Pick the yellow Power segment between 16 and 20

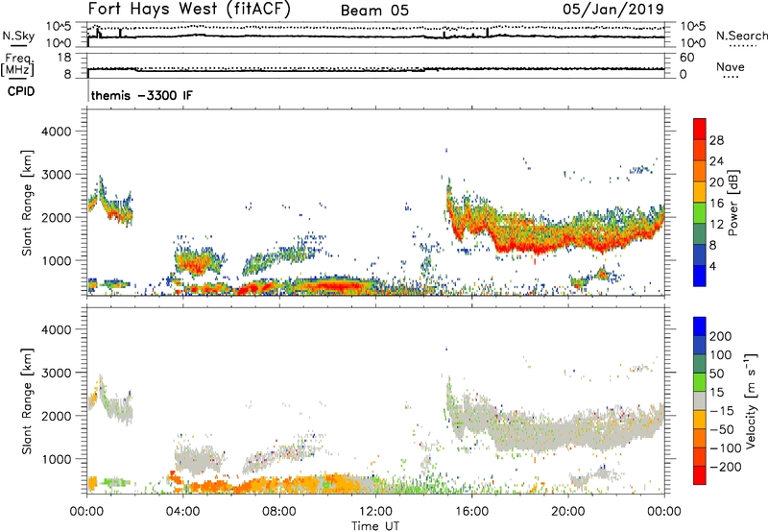click(x=700, y=191)
